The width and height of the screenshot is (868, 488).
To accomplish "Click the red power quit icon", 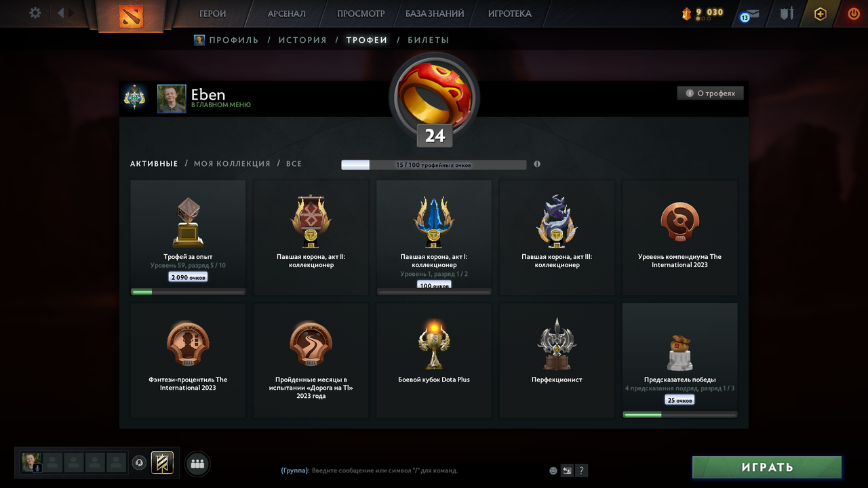I will pos(853,14).
